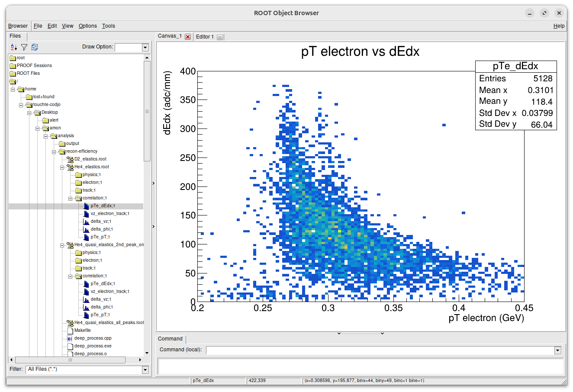Click the output folder icon
The width and height of the screenshot is (573, 392).
click(62, 144)
